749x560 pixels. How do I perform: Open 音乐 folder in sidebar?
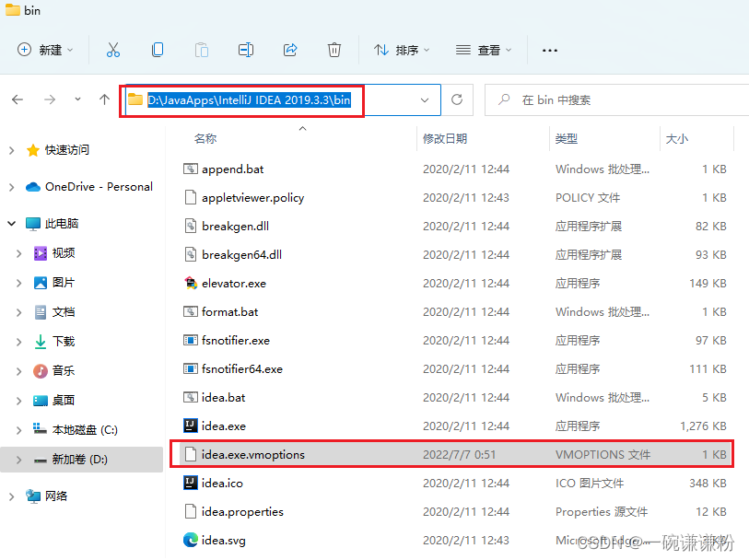pyautogui.click(x=64, y=371)
